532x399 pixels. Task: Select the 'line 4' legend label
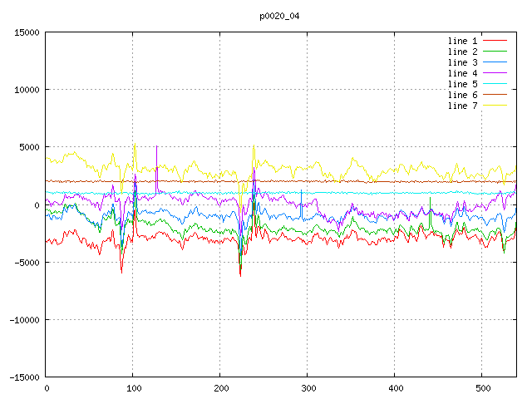pos(462,73)
